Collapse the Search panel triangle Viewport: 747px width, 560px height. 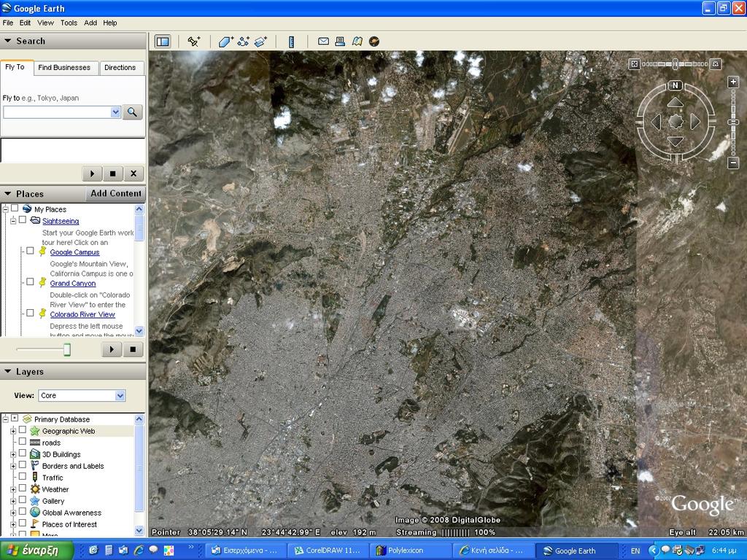tap(7, 41)
